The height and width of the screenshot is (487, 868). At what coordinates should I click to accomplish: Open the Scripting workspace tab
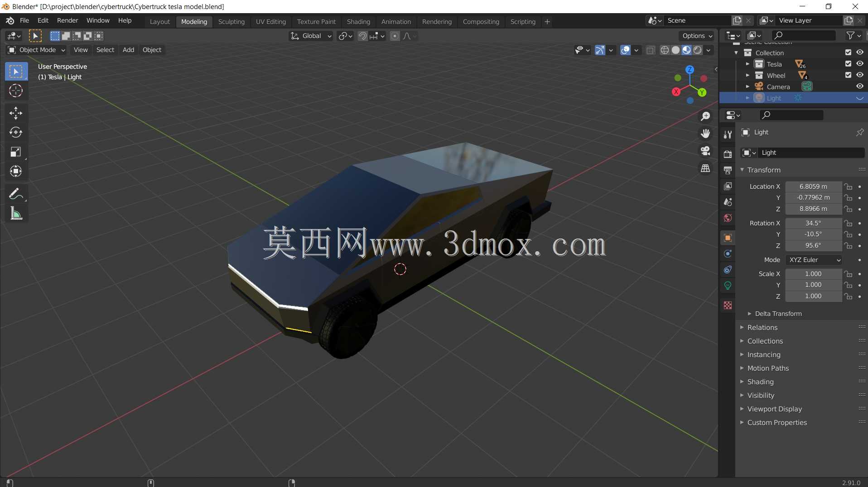[x=523, y=22]
